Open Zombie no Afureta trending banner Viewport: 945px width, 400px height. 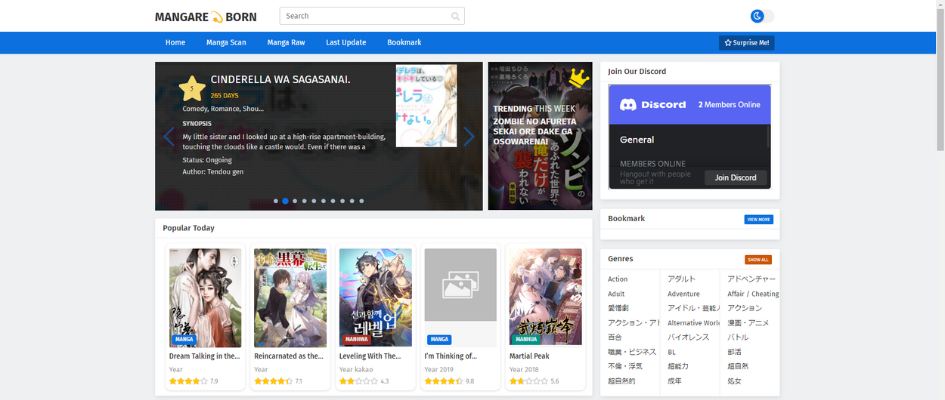[540, 136]
